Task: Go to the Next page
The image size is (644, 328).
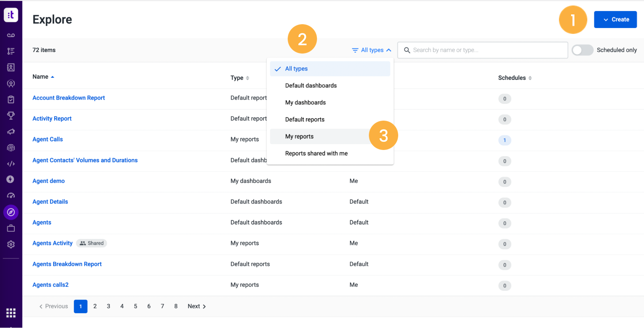Action: click(197, 306)
